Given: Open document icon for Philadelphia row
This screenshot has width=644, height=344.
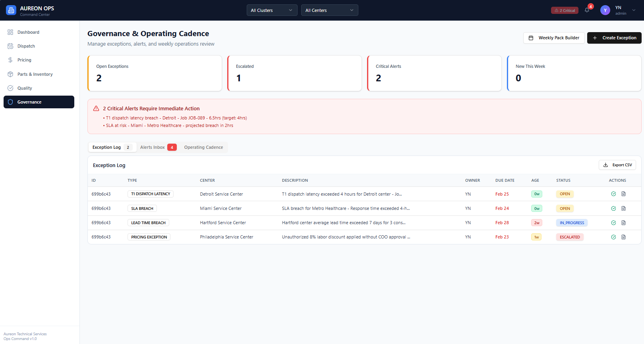Looking at the screenshot, I should pos(623,237).
